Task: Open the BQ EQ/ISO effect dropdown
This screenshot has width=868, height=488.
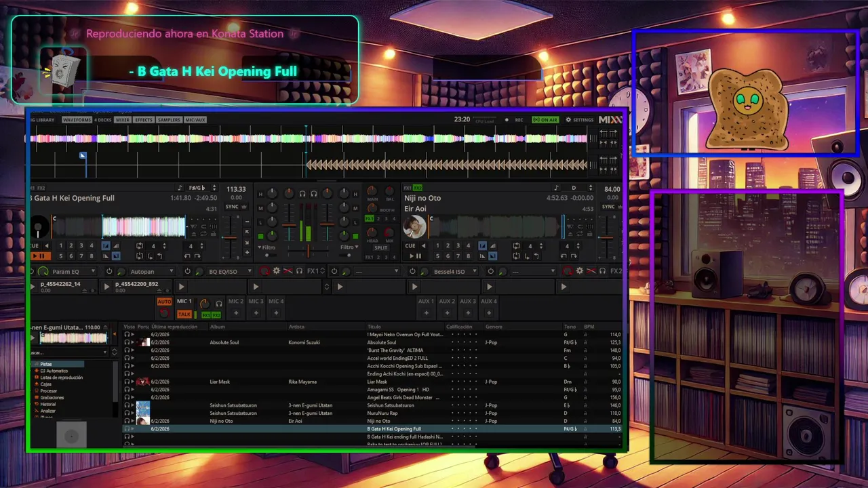Action: pos(230,272)
